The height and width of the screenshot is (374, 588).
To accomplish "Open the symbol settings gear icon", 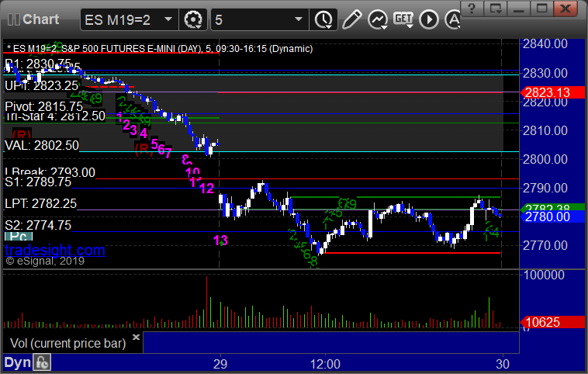I will pos(194,18).
